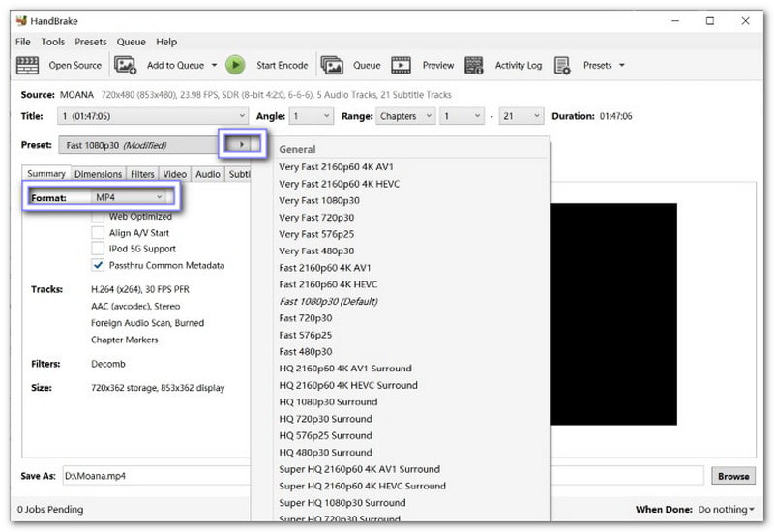Select Super HQ 1080p30 Surround preset
This screenshot has height=532, width=774.
pyautogui.click(x=342, y=502)
